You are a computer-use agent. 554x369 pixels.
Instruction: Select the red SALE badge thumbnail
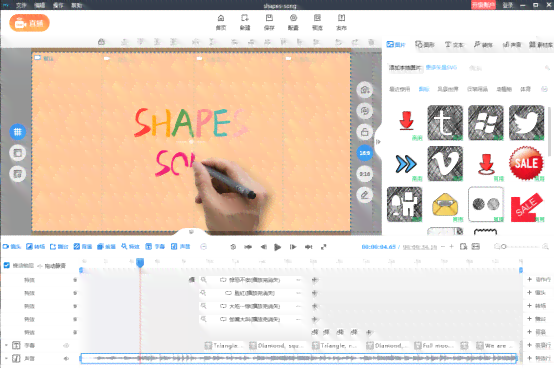coord(526,163)
